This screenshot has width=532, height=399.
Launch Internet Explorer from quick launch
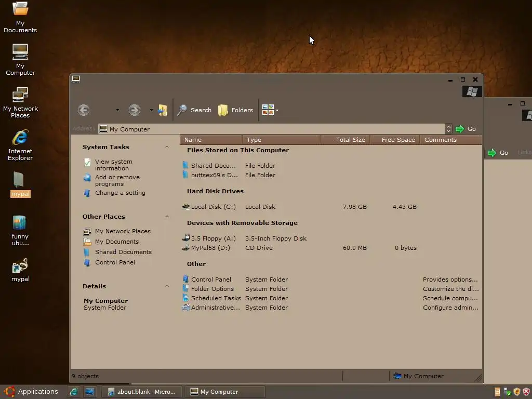click(74, 392)
